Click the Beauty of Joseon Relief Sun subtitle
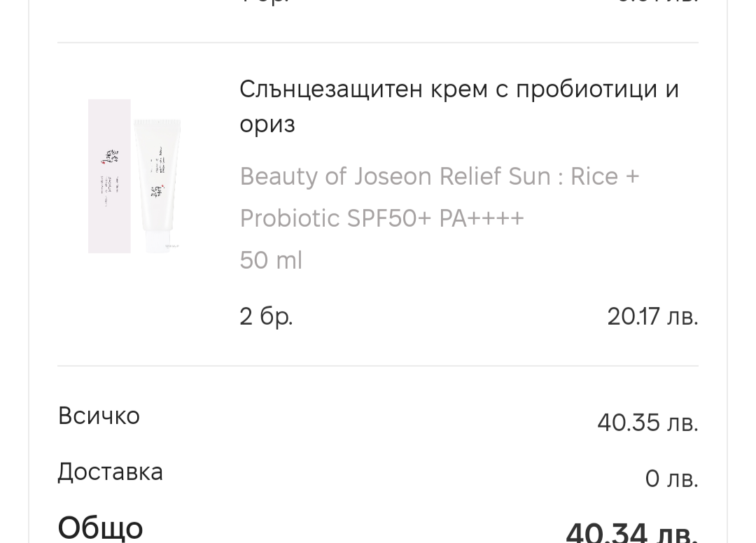Image resolution: width=756 pixels, height=543 pixels. [439, 197]
